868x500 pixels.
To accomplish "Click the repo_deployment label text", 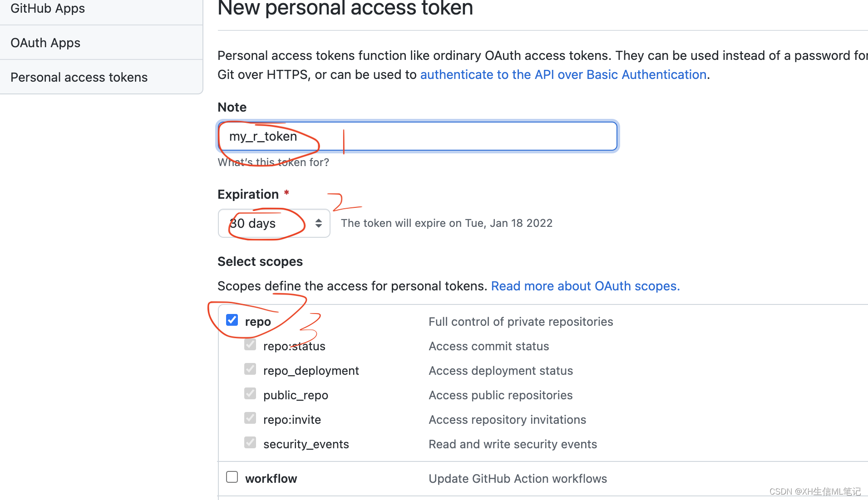I will tap(311, 371).
